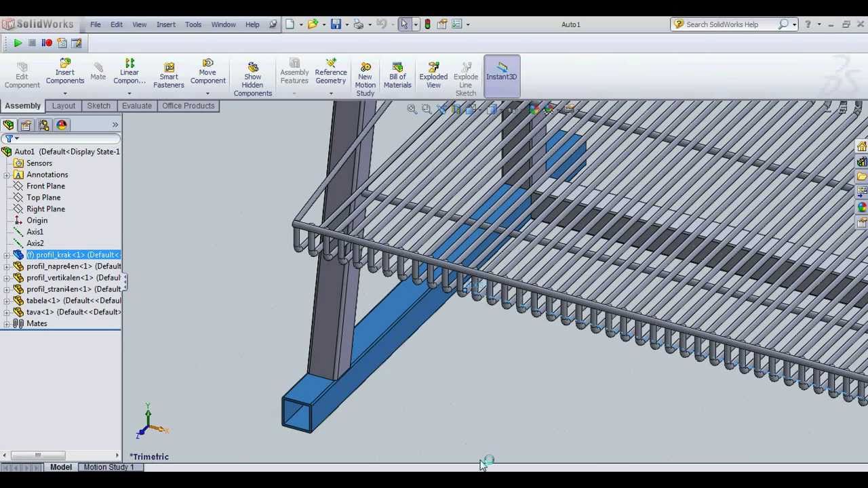Click Show Hidden Components
The height and width of the screenshot is (488, 868).
pyautogui.click(x=253, y=79)
